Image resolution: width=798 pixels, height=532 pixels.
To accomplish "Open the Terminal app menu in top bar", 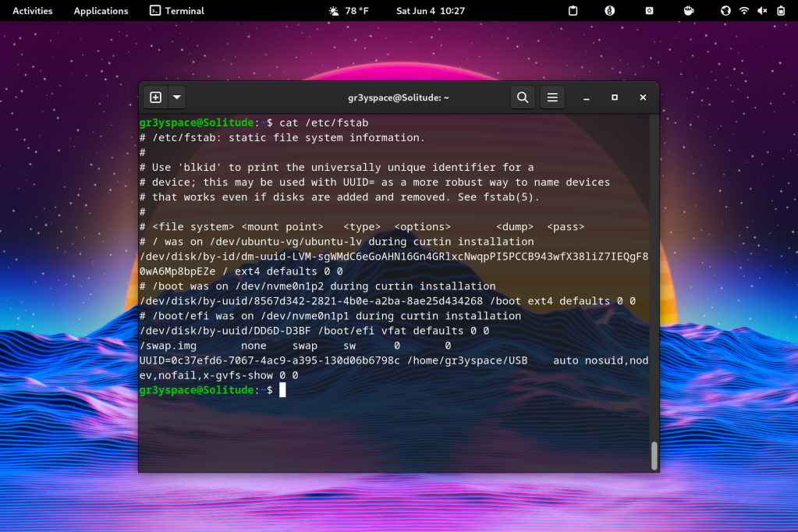I will click(177, 11).
